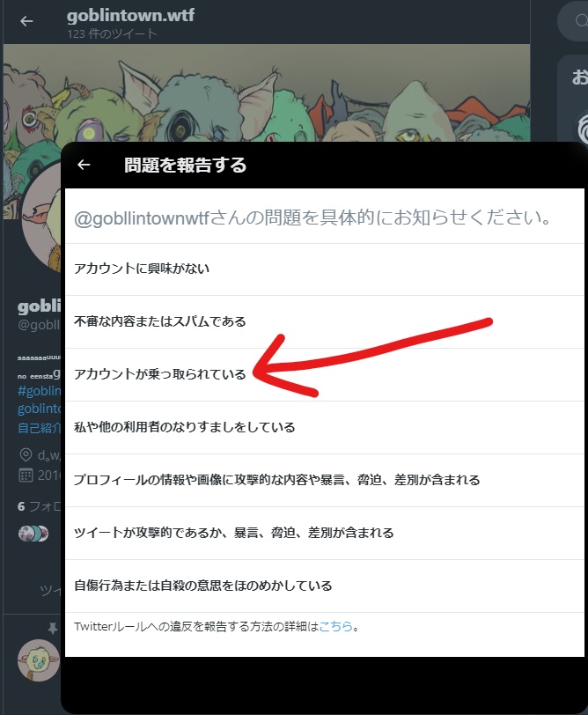The height and width of the screenshot is (715, 588).
Task: Click the 問題を報告する dialog title
Action: click(185, 165)
